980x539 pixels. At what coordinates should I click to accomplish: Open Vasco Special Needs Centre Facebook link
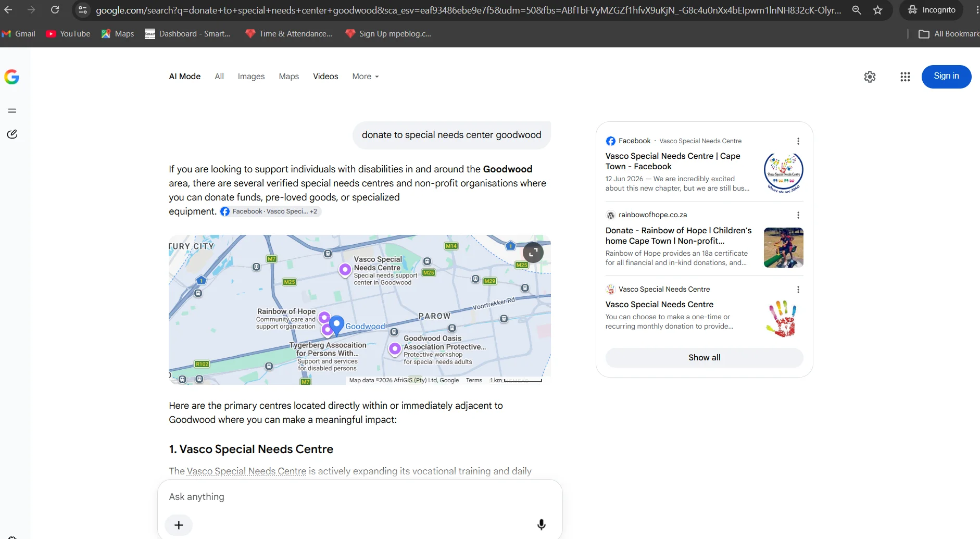pyautogui.click(x=673, y=161)
